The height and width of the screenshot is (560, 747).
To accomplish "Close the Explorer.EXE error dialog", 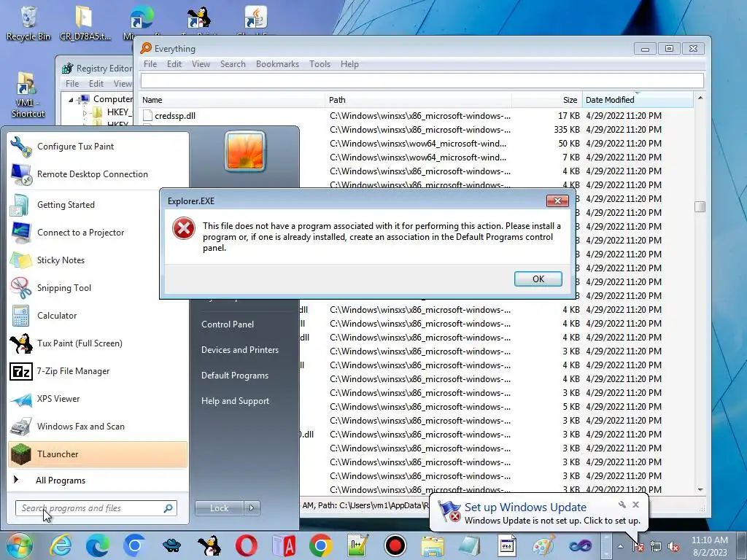I will pos(557,201).
